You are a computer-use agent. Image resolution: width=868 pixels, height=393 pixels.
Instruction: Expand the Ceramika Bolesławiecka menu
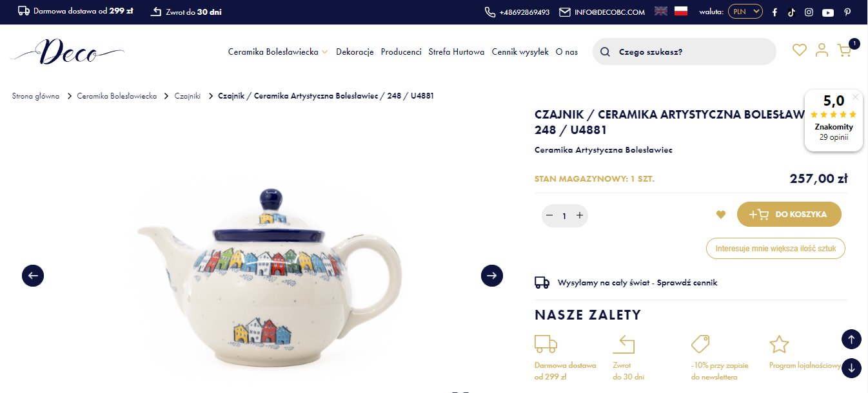pos(278,52)
